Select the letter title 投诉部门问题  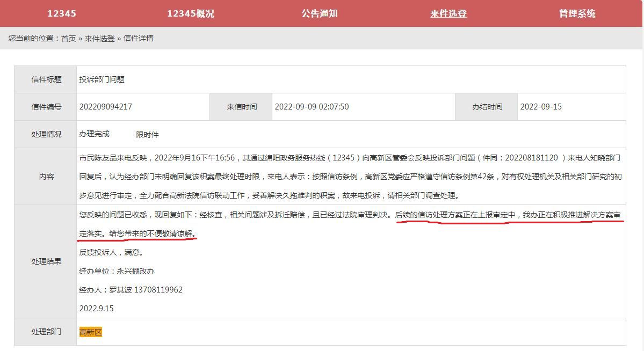[102, 79]
